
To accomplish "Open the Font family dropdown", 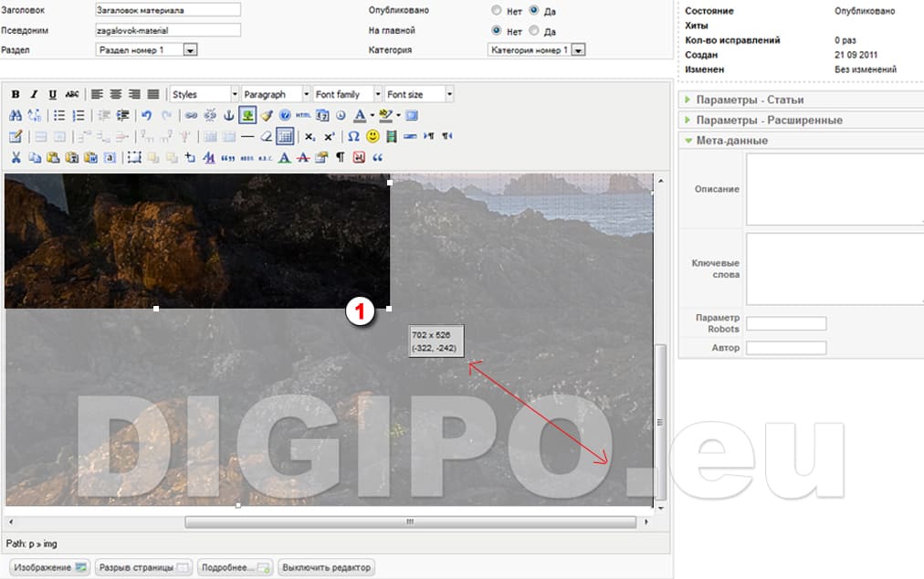I will (347, 94).
